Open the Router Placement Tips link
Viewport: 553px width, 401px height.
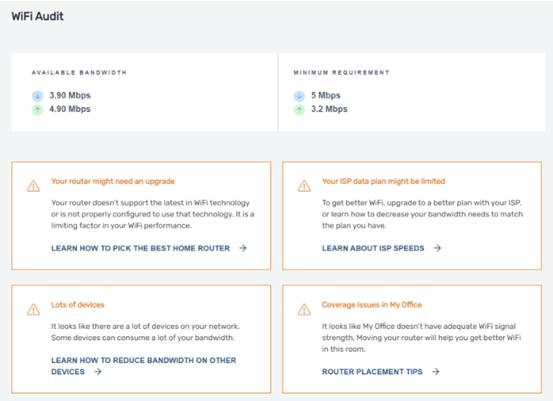(x=372, y=372)
